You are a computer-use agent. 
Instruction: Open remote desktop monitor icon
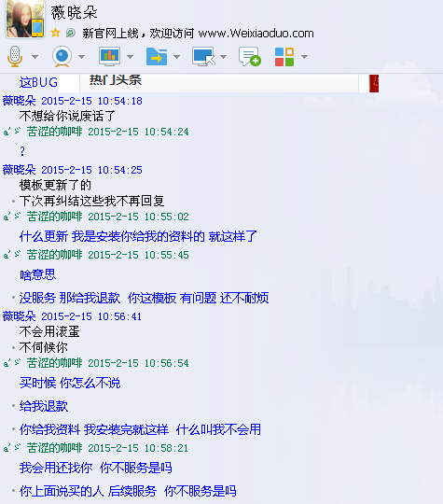[203, 57]
